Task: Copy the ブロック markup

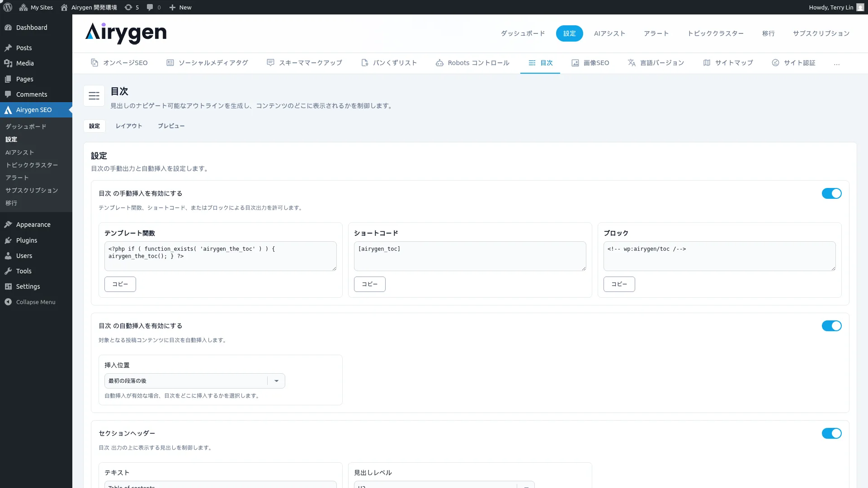Action: point(619,284)
